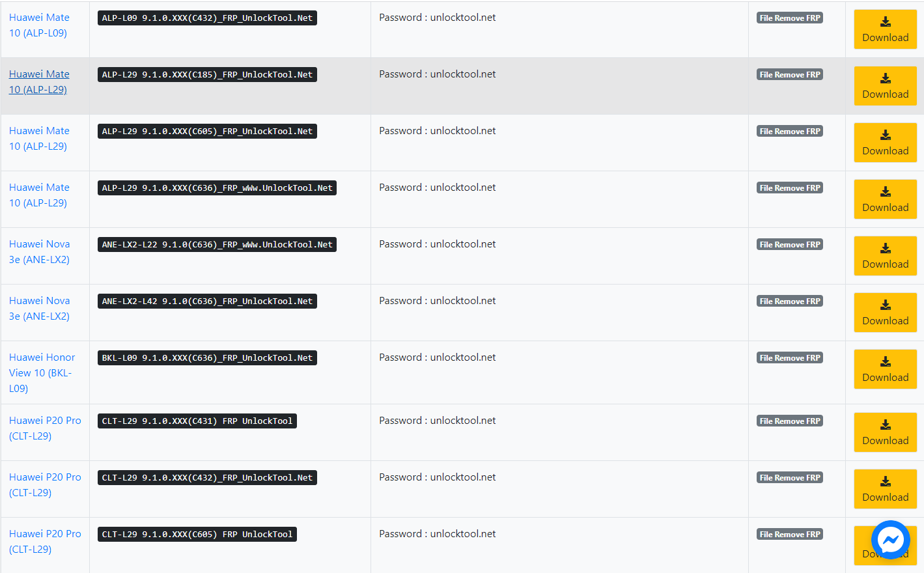The image size is (924, 573).
Task: Click filename CLT-L29 9.1.0.XXX(C605) FRP UnlockTool
Action: tap(197, 535)
